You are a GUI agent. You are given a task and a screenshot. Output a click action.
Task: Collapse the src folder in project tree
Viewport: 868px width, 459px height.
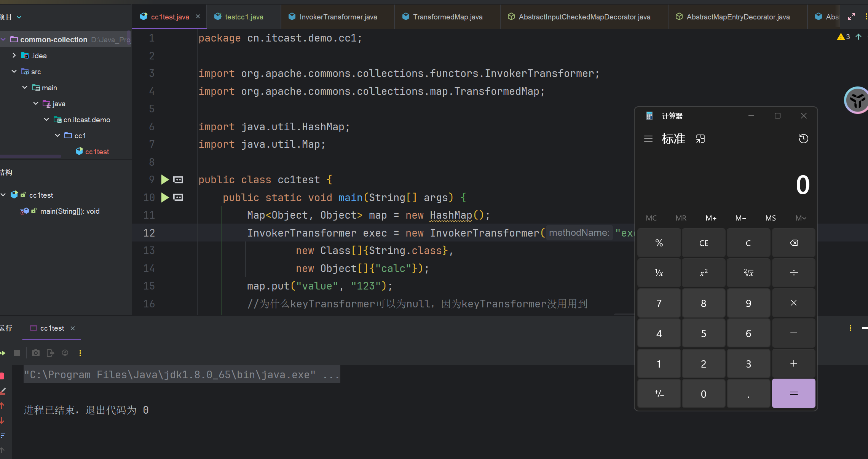pyautogui.click(x=14, y=72)
